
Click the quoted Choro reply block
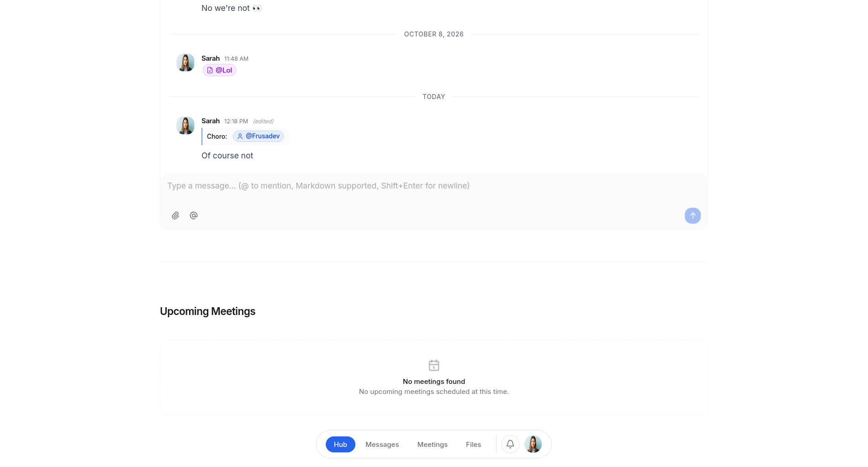click(245, 136)
